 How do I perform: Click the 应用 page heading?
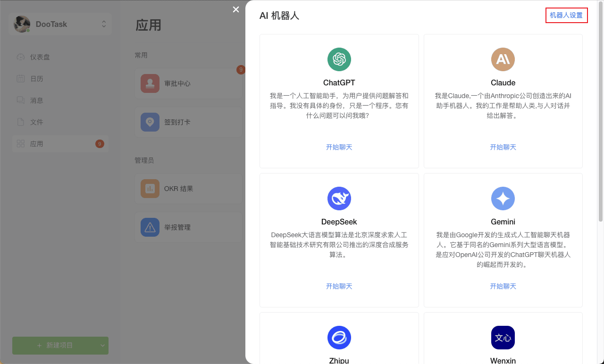point(149,25)
